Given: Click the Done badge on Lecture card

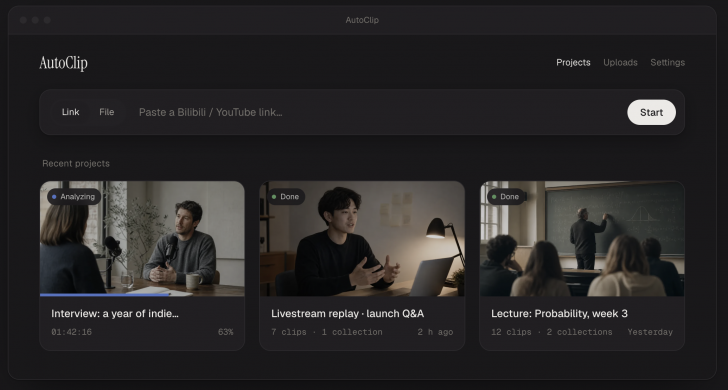Looking at the screenshot, I should (506, 197).
